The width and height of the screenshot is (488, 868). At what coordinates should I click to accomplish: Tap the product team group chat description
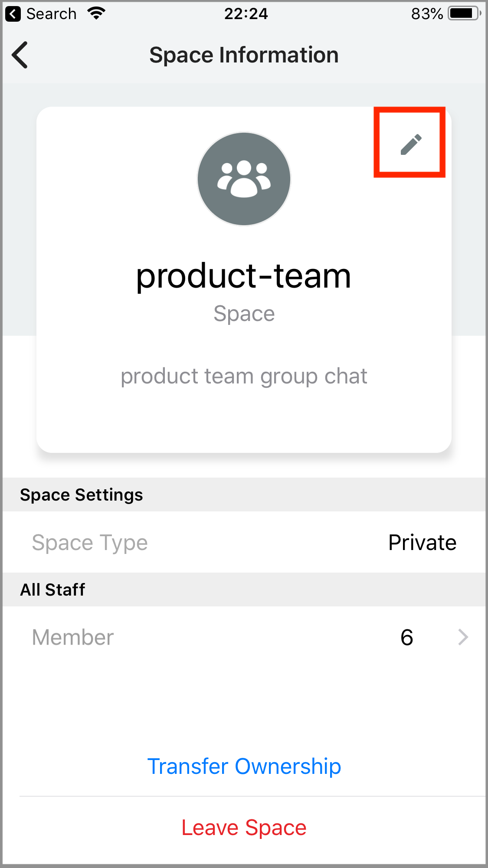(x=244, y=376)
